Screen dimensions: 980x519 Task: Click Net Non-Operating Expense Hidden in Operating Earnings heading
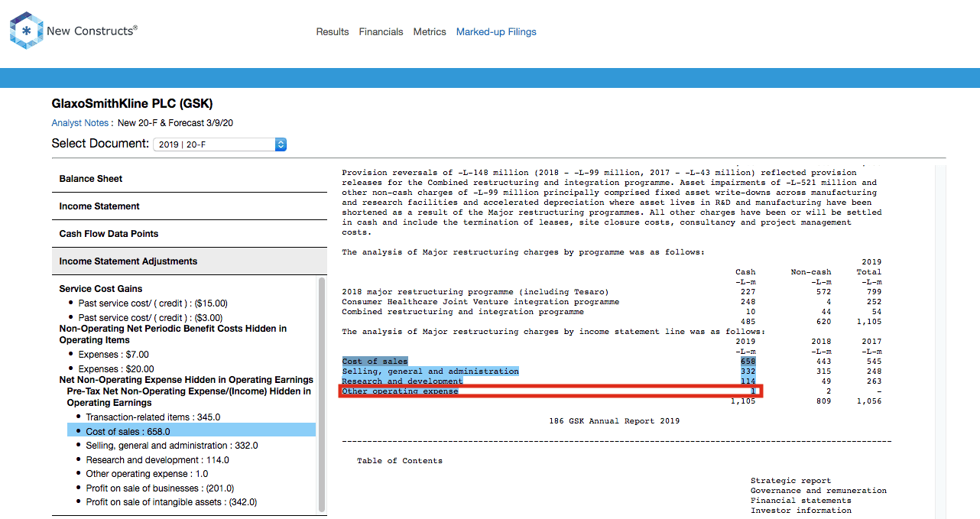[x=187, y=380]
